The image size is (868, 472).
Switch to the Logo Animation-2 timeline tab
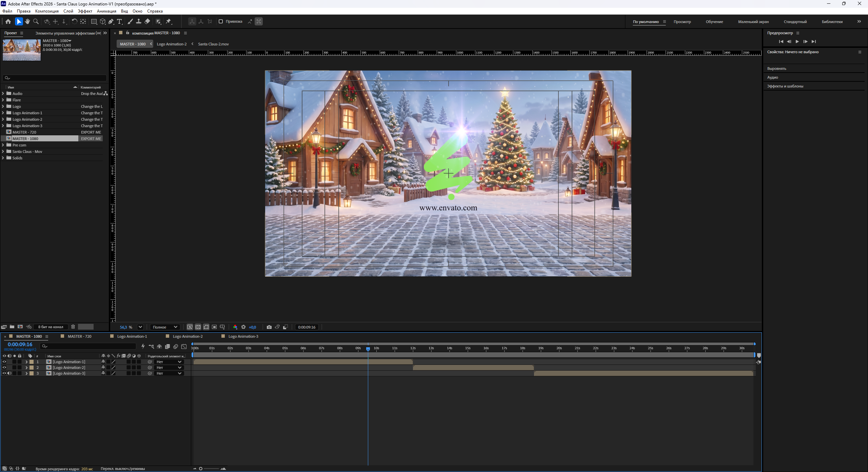coord(188,336)
